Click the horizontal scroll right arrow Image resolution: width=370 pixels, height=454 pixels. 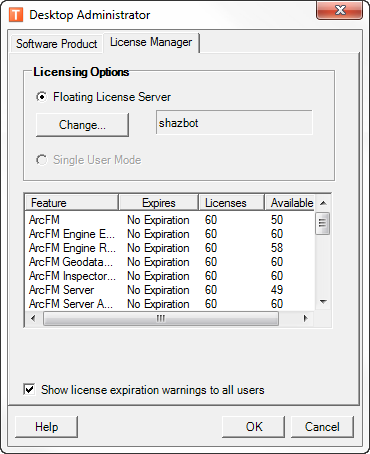305,318
